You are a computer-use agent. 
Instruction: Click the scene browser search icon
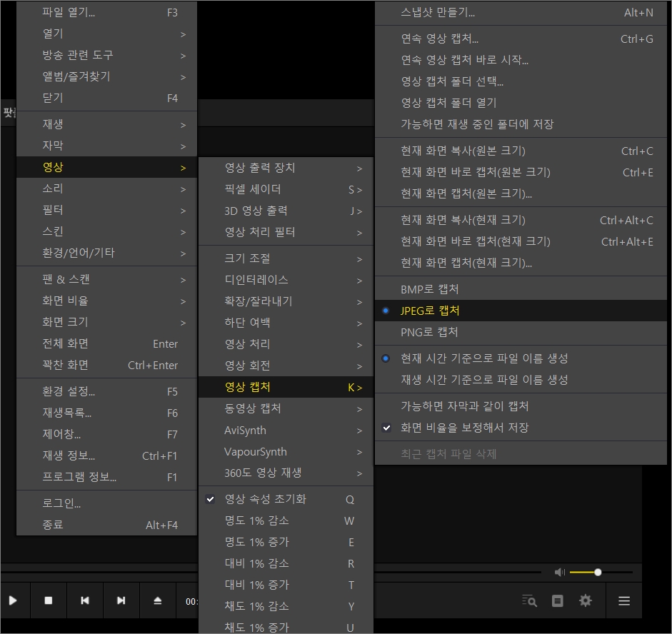[x=528, y=600]
